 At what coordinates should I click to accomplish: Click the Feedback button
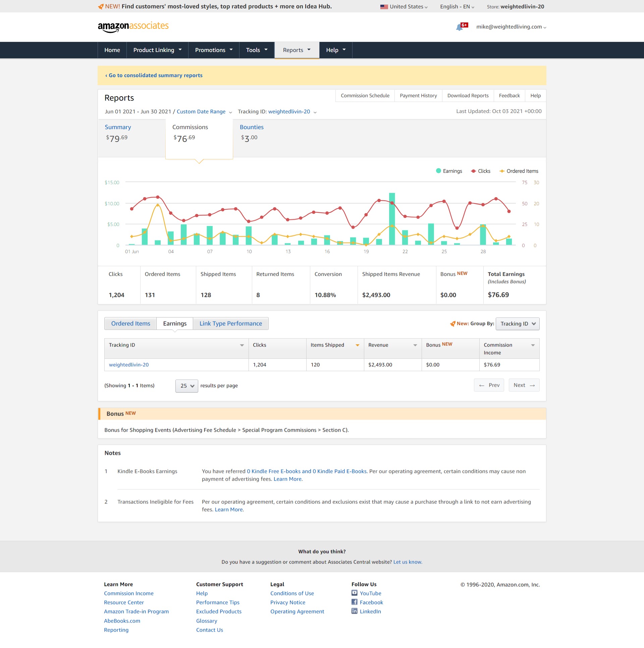click(x=509, y=96)
